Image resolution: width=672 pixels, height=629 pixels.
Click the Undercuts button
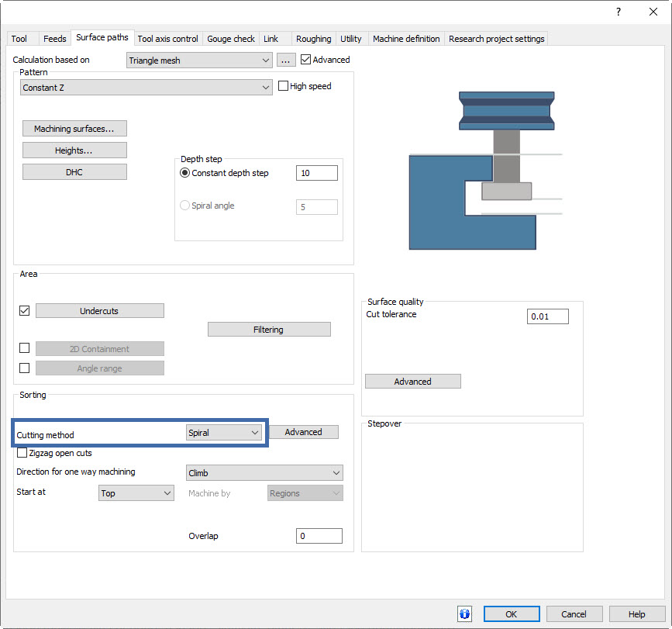tap(100, 311)
